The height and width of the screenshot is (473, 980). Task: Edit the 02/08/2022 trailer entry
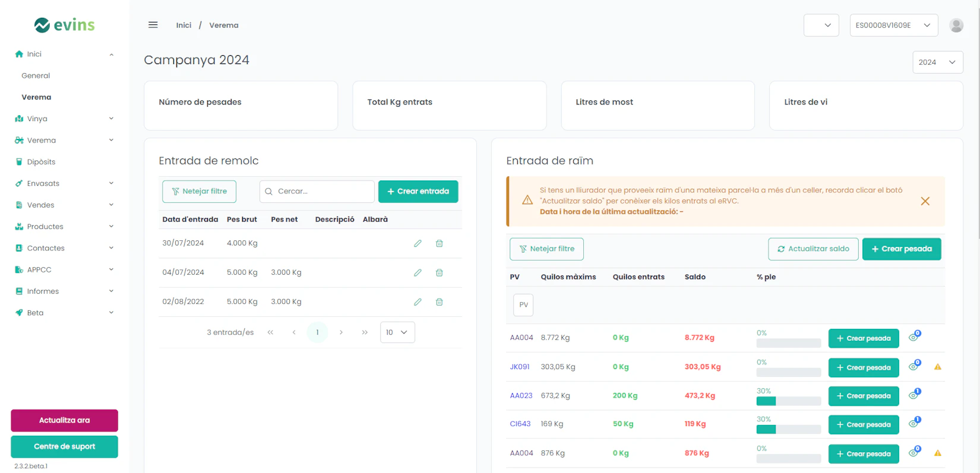click(x=418, y=302)
